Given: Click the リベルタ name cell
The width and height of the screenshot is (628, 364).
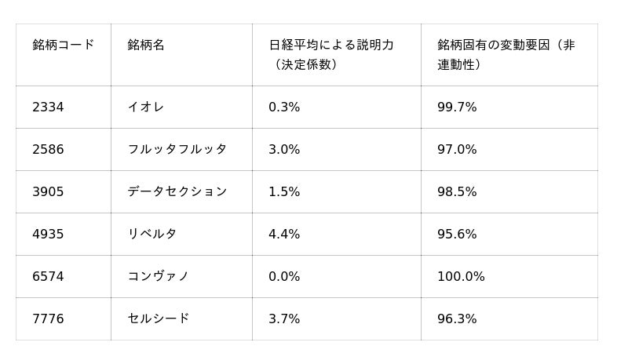Looking at the screenshot, I should tap(152, 235).
